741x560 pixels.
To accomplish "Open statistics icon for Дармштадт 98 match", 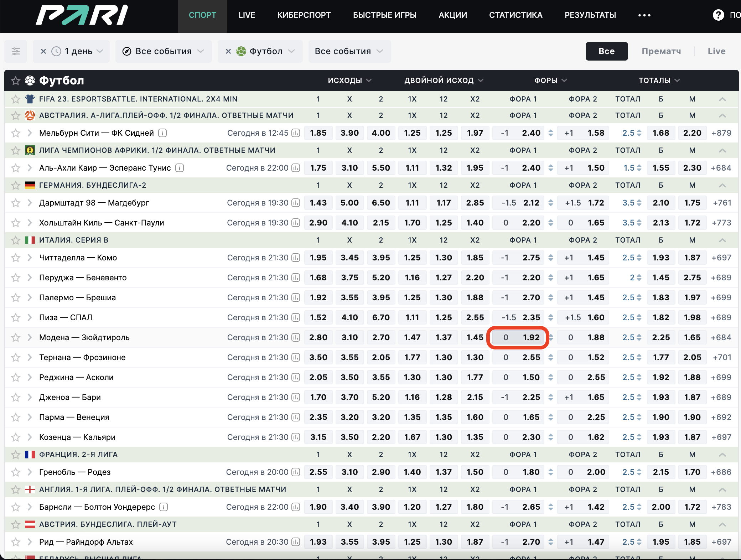I will click(296, 203).
